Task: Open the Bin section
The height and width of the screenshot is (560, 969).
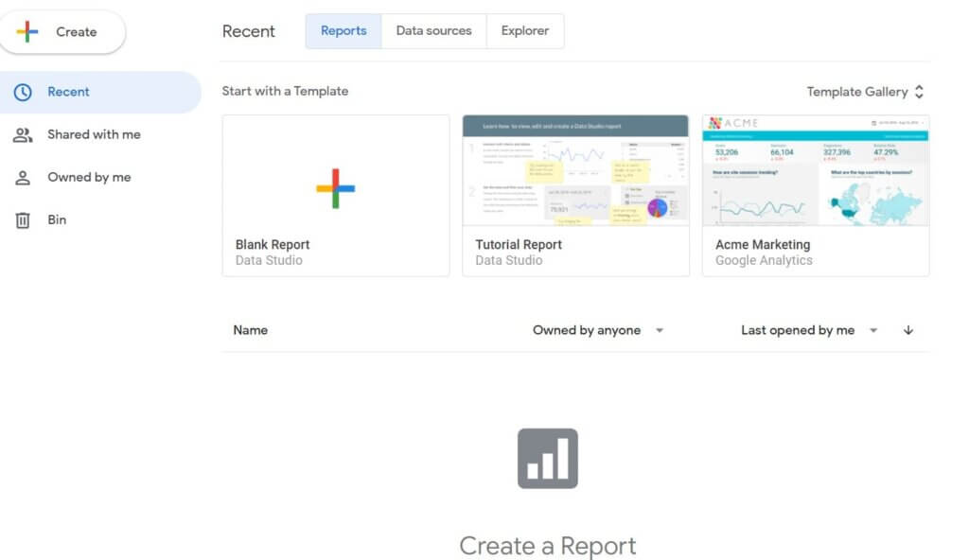Action: (x=57, y=220)
